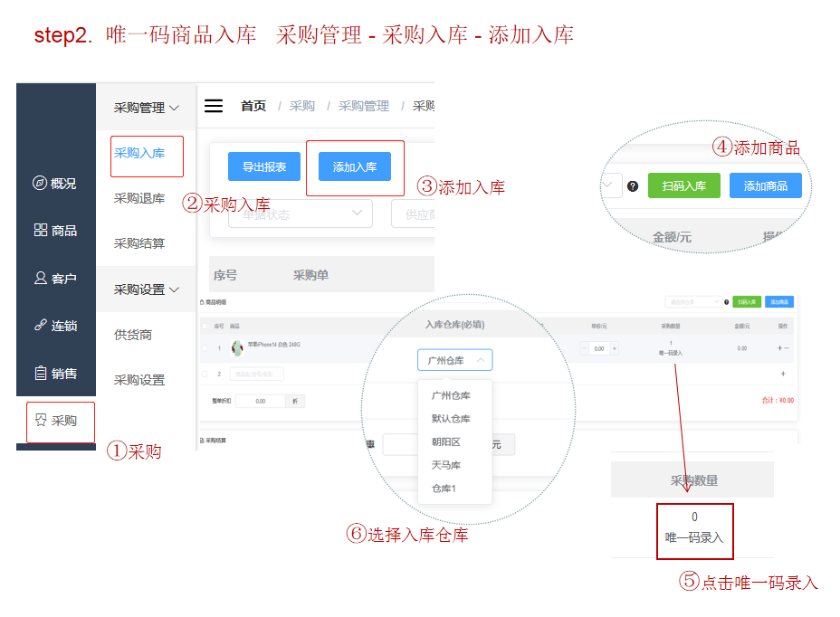Open 销售 sales in the dark sidebar
Viewport: 840px width, 617px height.
click(x=55, y=374)
